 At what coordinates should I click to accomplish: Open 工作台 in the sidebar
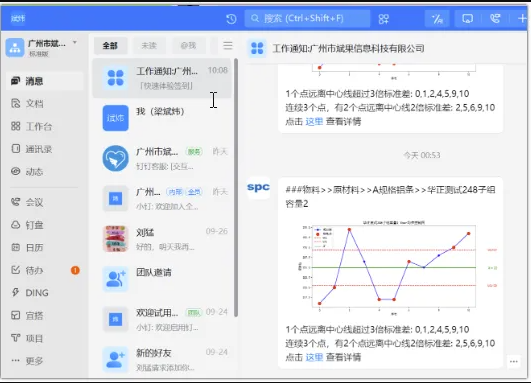pyautogui.click(x=44, y=126)
